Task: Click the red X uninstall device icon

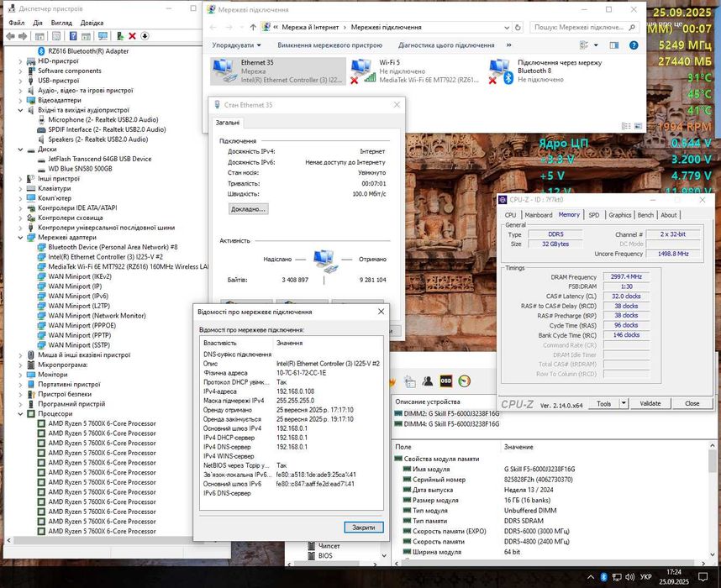Action: point(133,36)
